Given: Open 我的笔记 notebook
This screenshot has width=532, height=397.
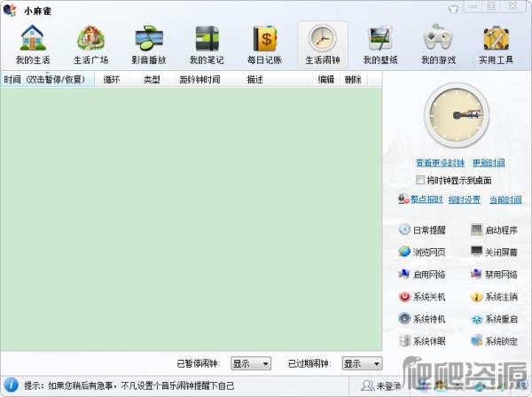Looking at the screenshot, I should (207, 45).
